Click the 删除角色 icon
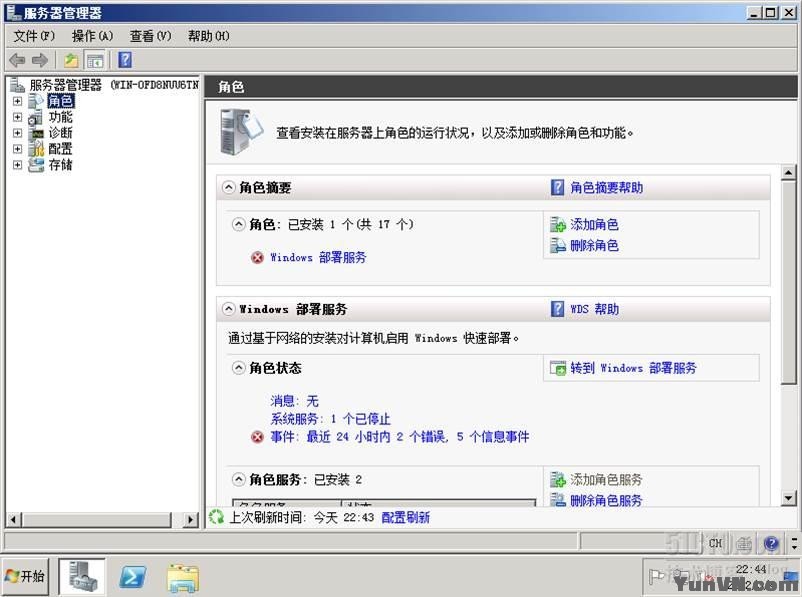This screenshot has width=802, height=597. (x=558, y=245)
